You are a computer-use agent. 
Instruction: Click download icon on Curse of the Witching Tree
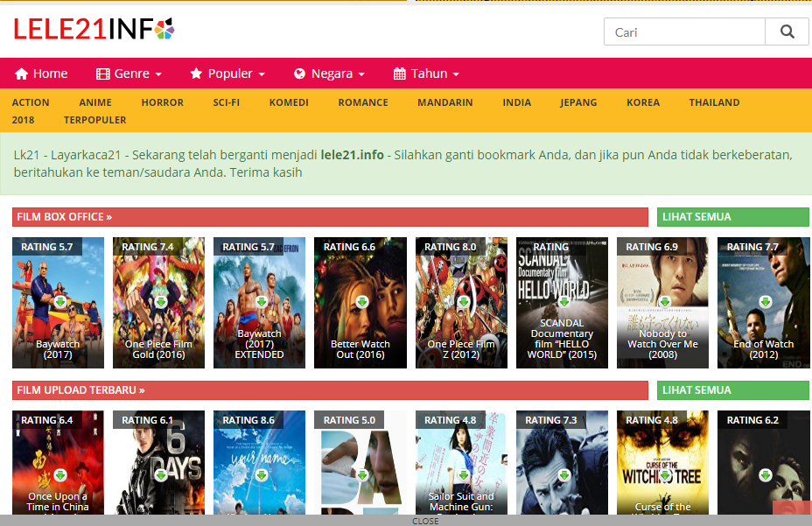tap(664, 474)
